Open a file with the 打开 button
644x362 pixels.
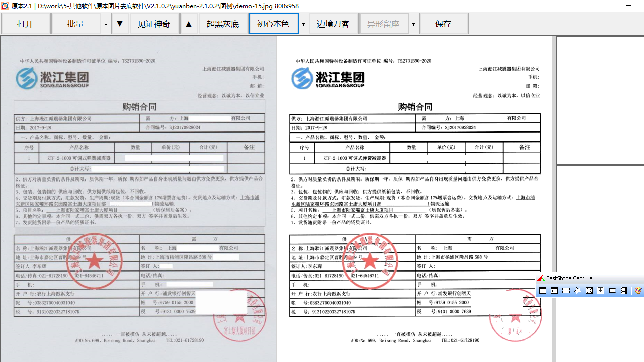click(x=26, y=23)
